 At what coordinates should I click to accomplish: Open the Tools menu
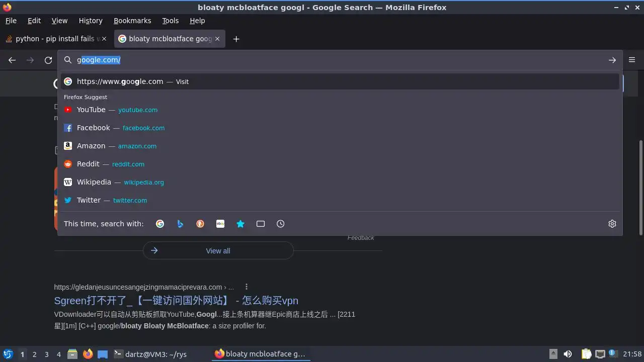pyautogui.click(x=170, y=21)
